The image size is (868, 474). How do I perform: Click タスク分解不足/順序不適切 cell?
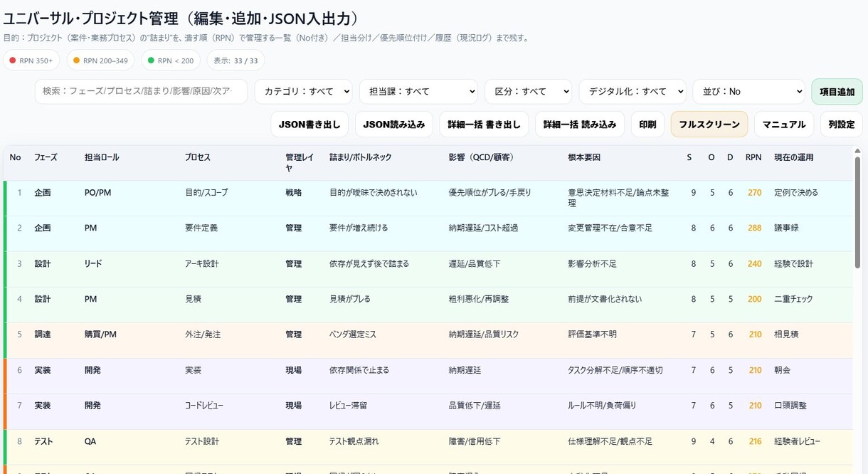[615, 370]
